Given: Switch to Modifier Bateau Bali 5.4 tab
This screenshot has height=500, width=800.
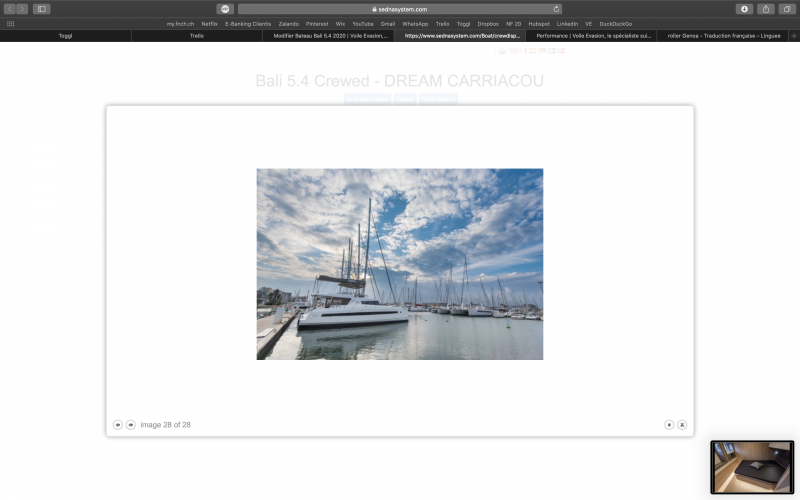Looking at the screenshot, I should pos(328,36).
